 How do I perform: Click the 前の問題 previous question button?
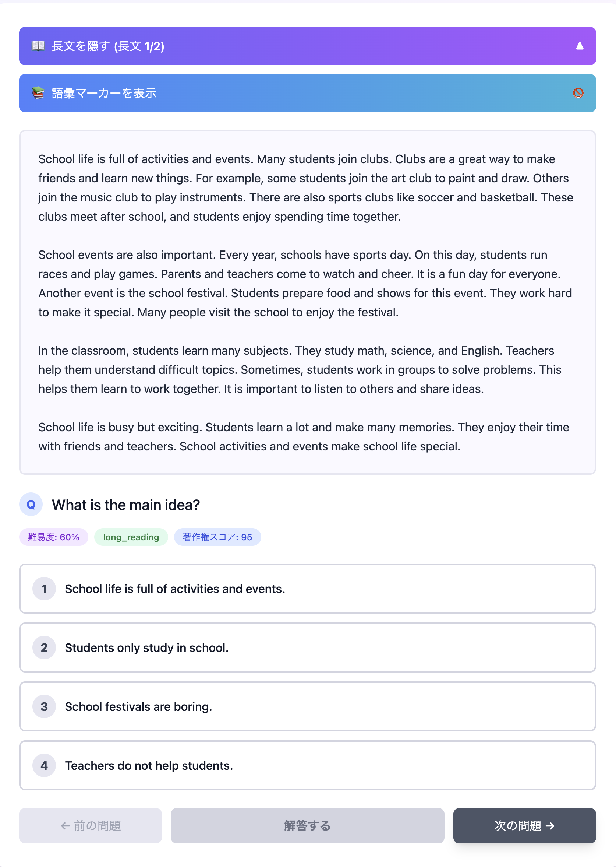(x=90, y=826)
